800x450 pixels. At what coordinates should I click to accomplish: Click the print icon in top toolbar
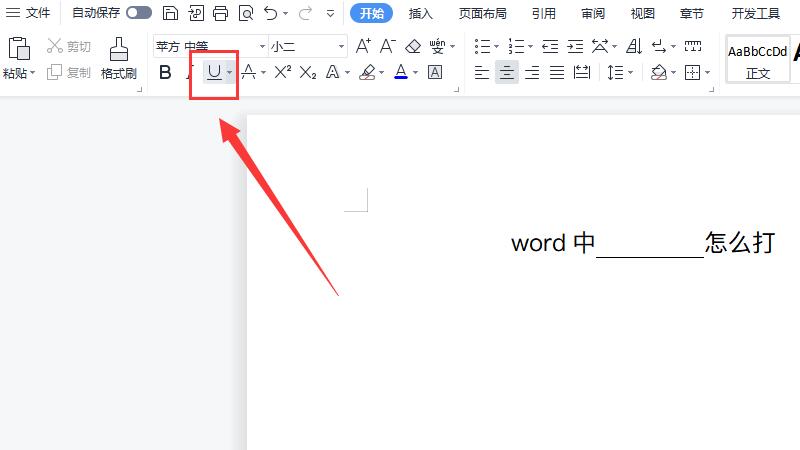pyautogui.click(x=221, y=14)
